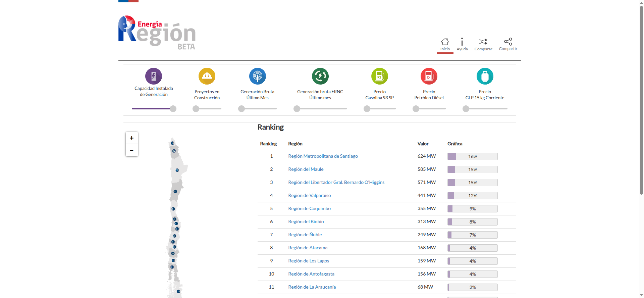The height and width of the screenshot is (298, 644).
Task: Zoom out the map with minus
Action: click(132, 150)
